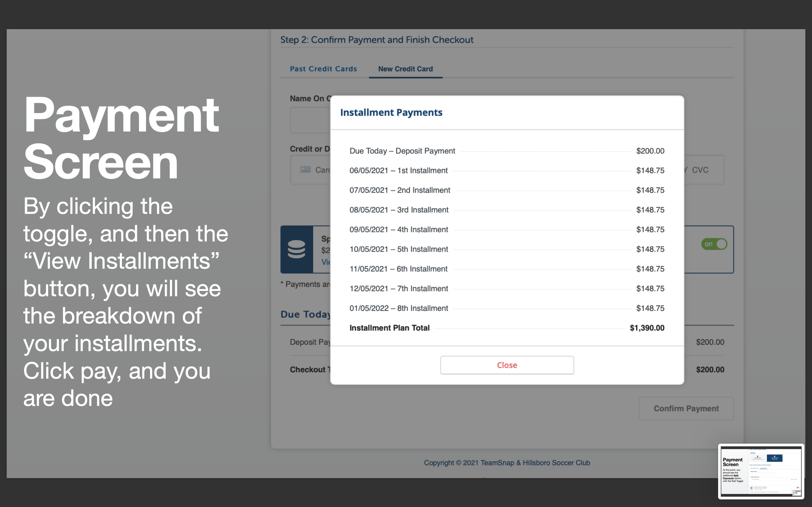Image resolution: width=812 pixels, height=507 pixels.
Task: Toggle off the green Split Payments switch
Action: 714,244
